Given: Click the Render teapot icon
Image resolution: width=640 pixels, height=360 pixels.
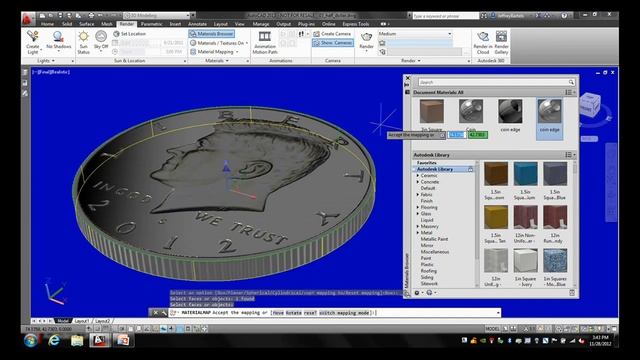Looking at the screenshot, I should tap(367, 37).
